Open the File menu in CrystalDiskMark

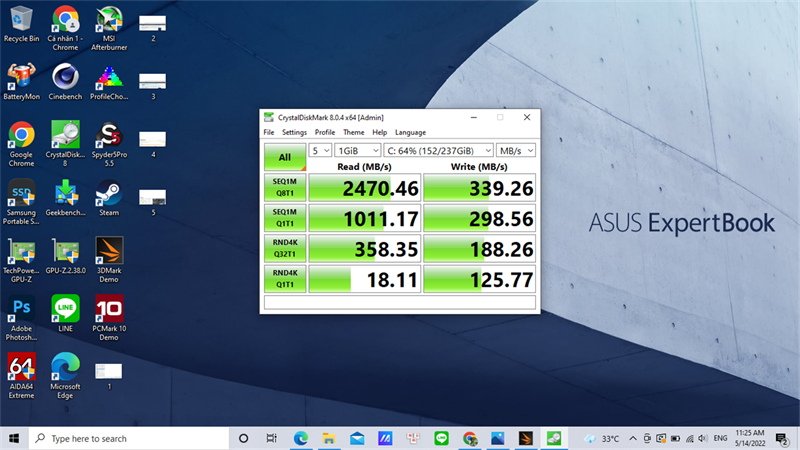coord(269,132)
